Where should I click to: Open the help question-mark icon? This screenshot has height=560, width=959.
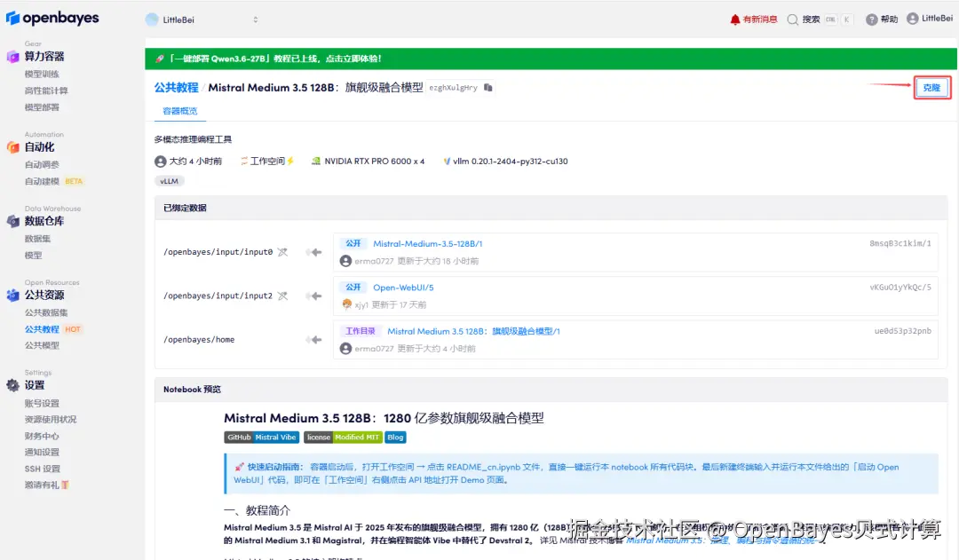pyautogui.click(x=872, y=20)
